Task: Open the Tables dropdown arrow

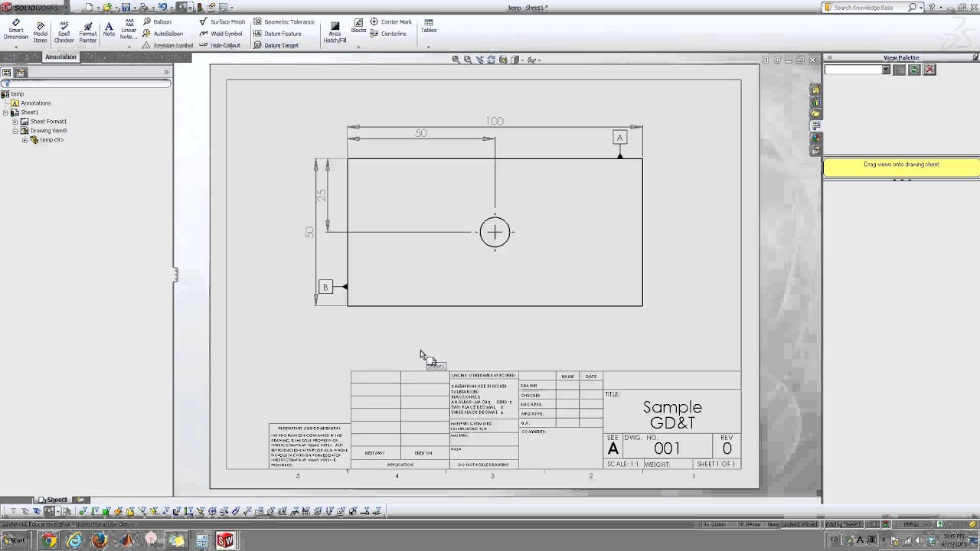Action: (429, 47)
